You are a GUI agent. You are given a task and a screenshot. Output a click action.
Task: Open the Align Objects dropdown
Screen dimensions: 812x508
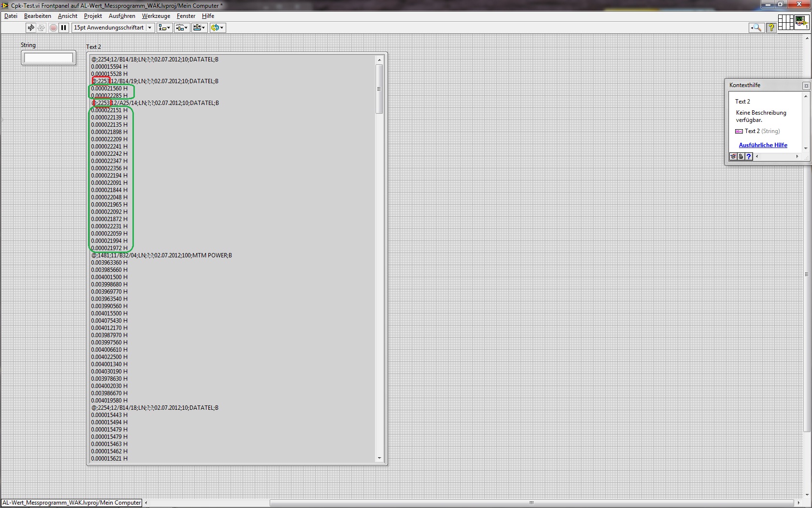tap(164, 28)
